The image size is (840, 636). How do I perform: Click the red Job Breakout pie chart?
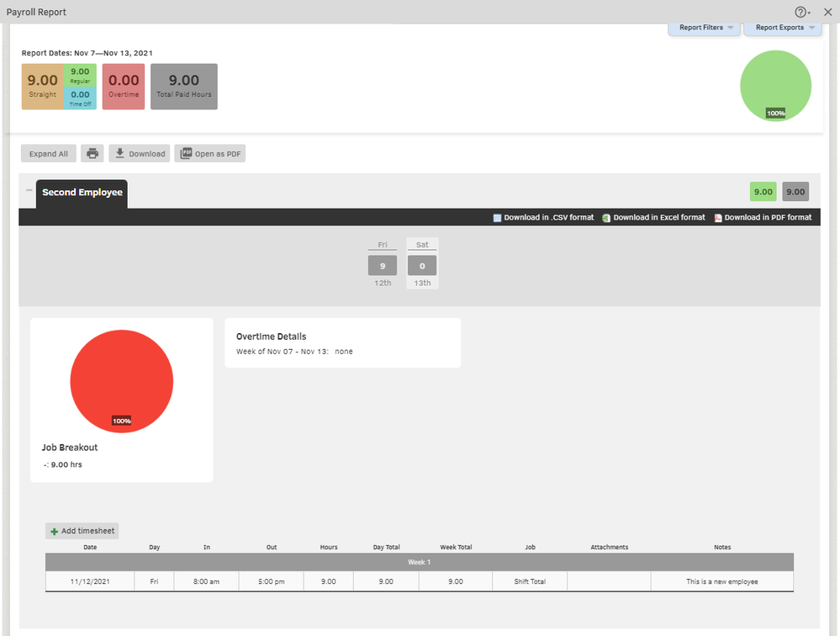pos(122,381)
